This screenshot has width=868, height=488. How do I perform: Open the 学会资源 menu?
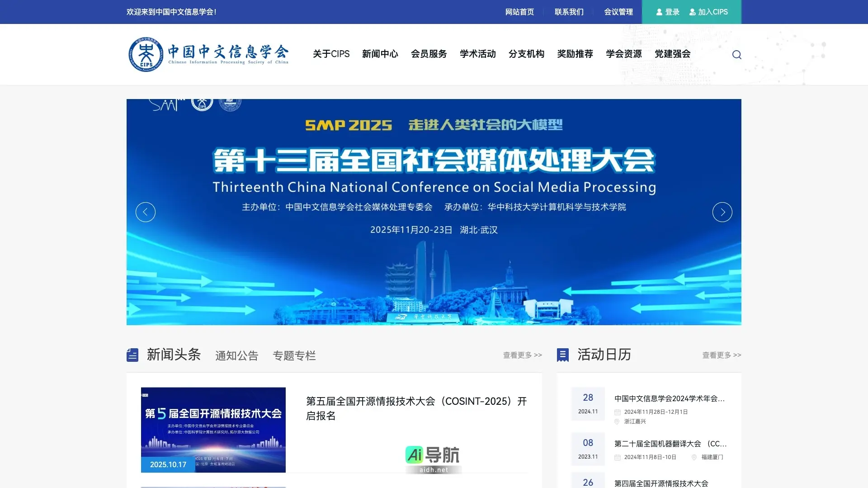pyautogui.click(x=624, y=54)
